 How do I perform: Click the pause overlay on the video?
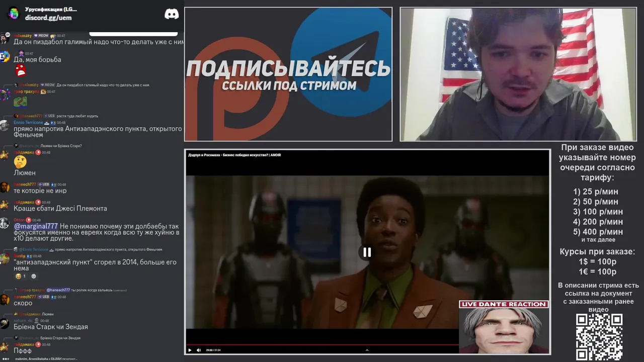367,252
